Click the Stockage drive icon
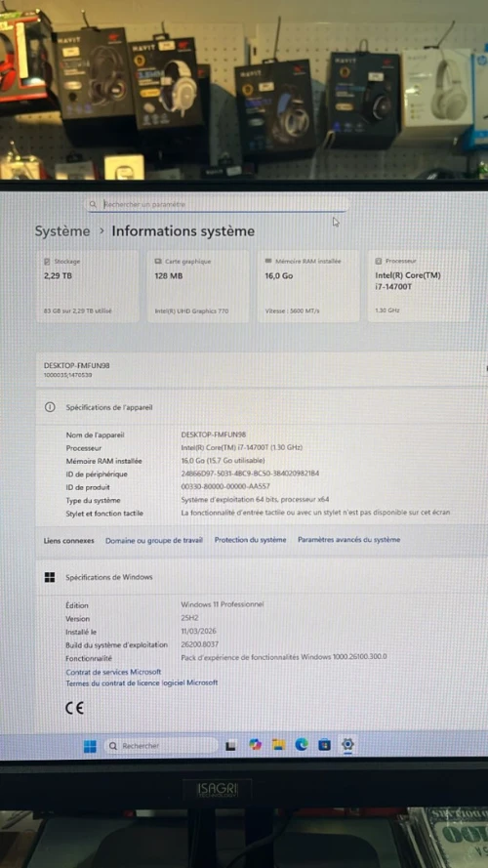The width and height of the screenshot is (488, 868). pos(48,262)
